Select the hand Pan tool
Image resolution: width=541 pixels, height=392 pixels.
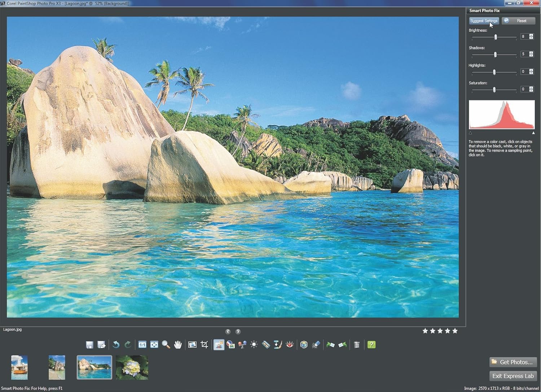pos(178,345)
